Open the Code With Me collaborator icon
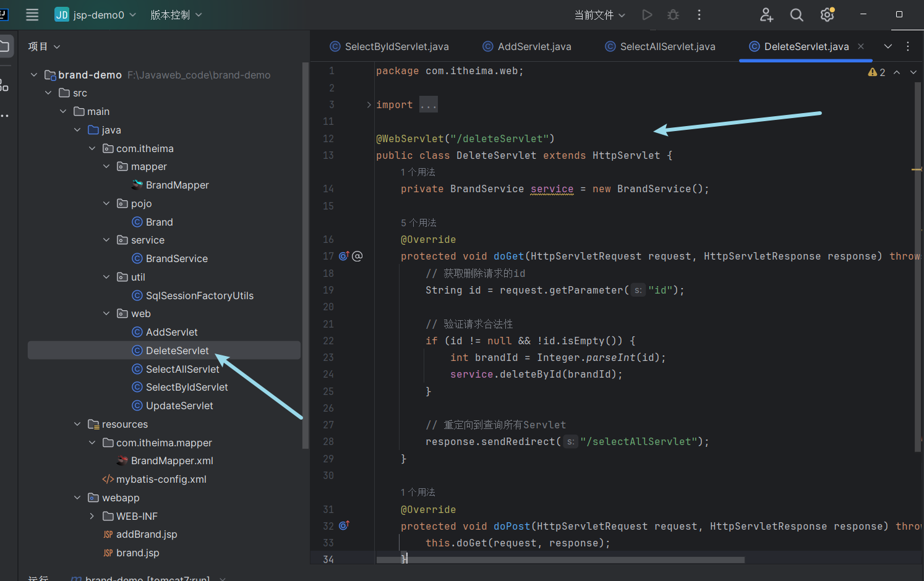The width and height of the screenshot is (924, 581). pos(766,15)
